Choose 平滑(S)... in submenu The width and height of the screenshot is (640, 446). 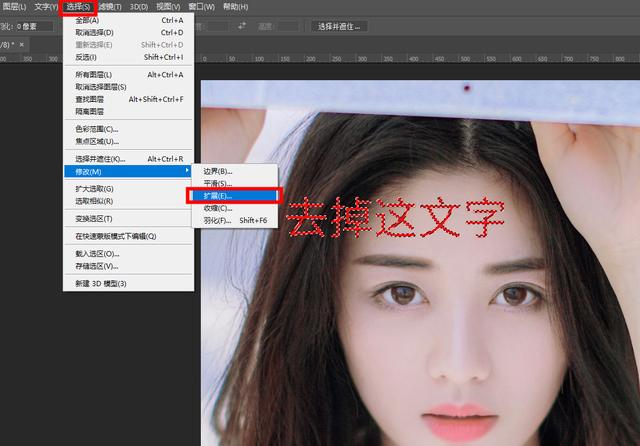(x=235, y=184)
